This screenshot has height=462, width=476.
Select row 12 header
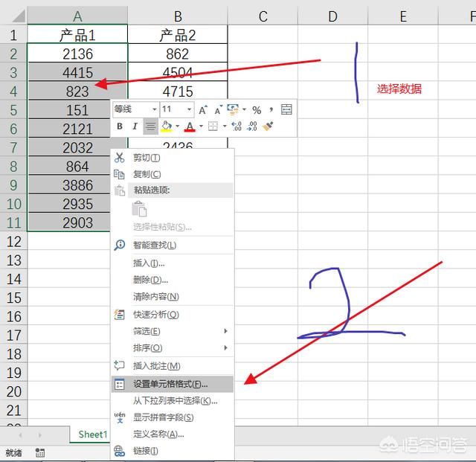[13, 242]
